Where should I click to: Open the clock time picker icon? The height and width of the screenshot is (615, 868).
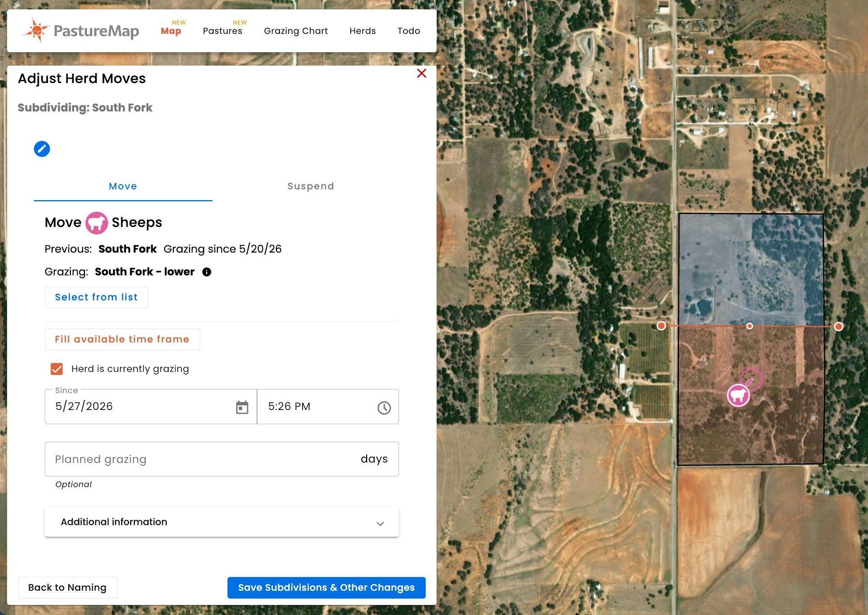384,407
